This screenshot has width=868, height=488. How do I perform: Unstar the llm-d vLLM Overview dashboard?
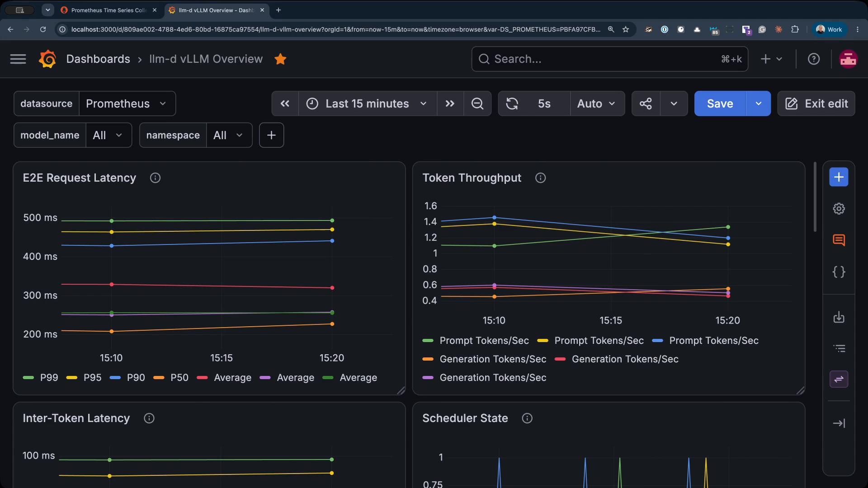(x=280, y=59)
